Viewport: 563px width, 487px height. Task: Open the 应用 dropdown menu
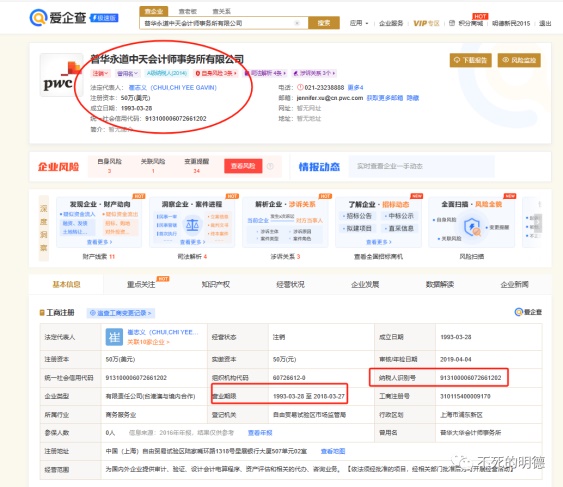[x=359, y=23]
